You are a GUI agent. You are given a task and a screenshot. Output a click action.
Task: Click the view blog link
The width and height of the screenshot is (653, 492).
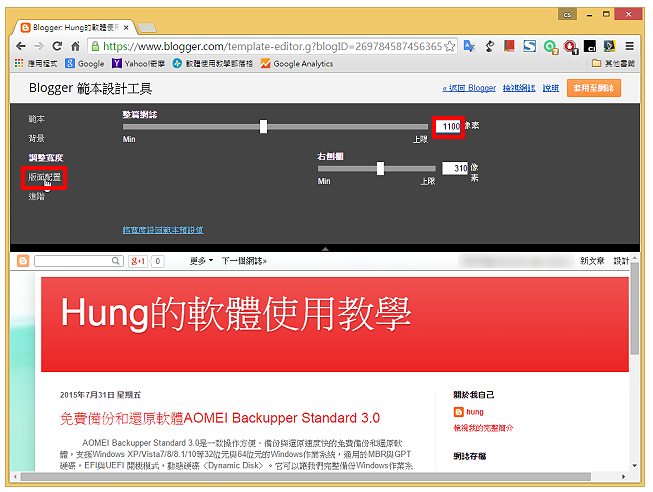point(519,88)
